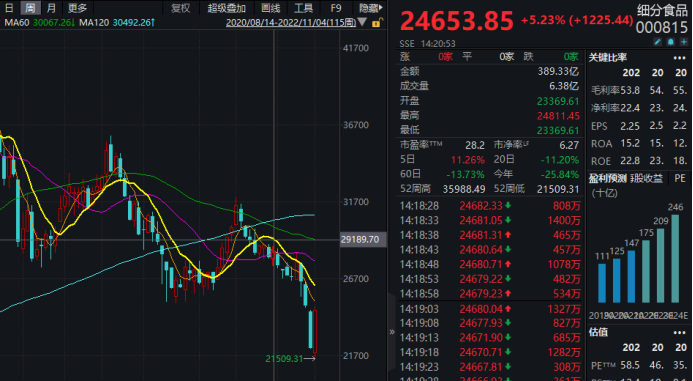Click the F9 button
The width and height of the screenshot is (693, 381).
click(x=336, y=8)
